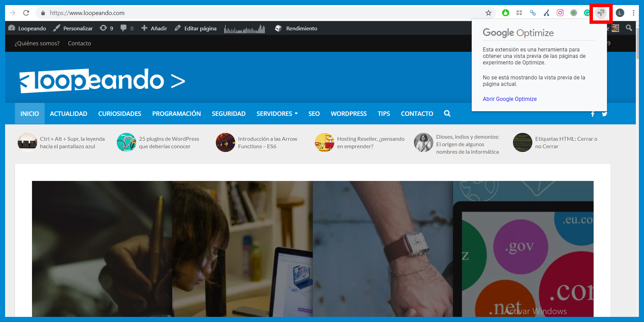Viewport: 644px width, 322px height.
Task: Click the arrow thumbnail beside the Arrow Functions article
Action: pos(225,142)
